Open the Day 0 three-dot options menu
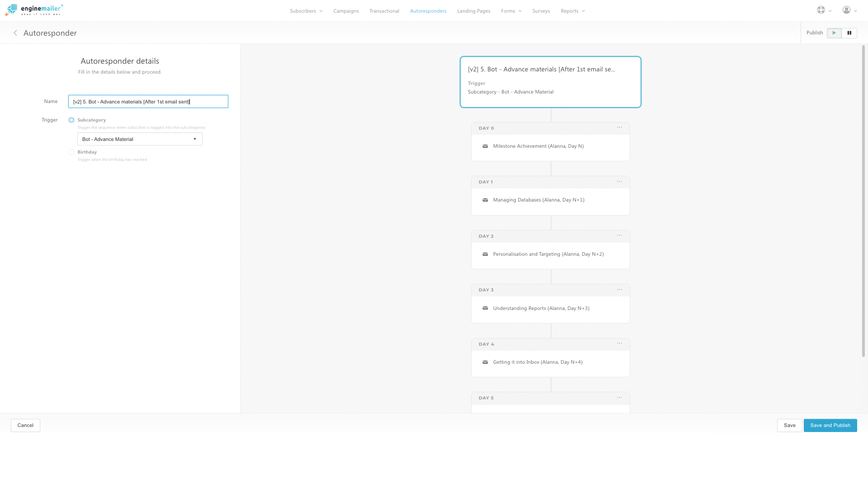The width and height of the screenshot is (868, 488). (619, 128)
